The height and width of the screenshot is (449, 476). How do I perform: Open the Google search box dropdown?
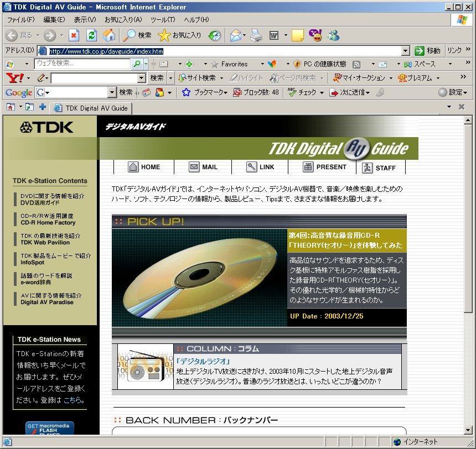pos(112,92)
